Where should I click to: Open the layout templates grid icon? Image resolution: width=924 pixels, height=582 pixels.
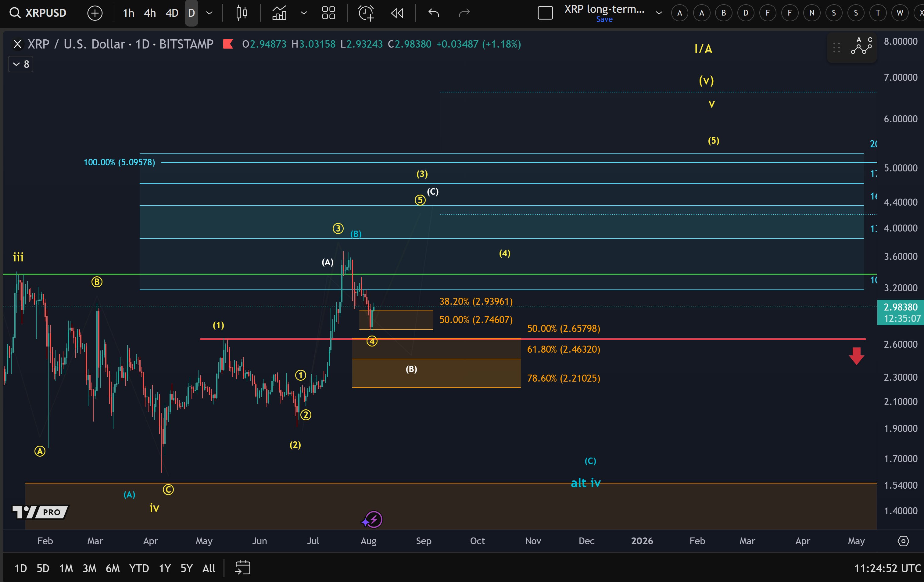pos(328,13)
